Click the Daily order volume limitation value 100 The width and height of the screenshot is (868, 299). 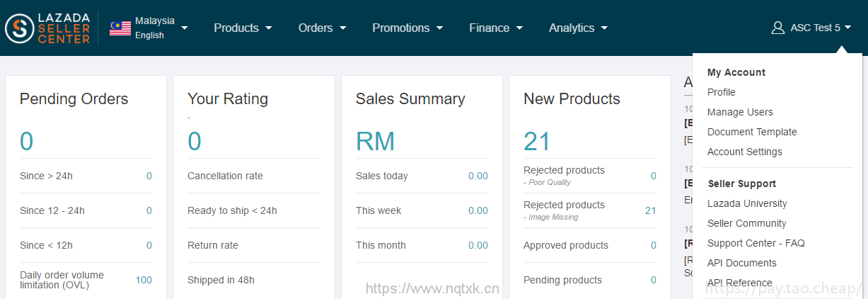[x=144, y=280]
